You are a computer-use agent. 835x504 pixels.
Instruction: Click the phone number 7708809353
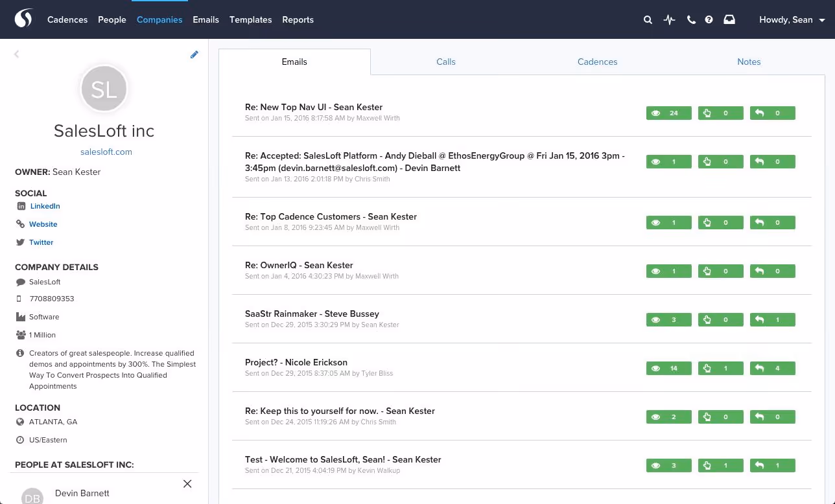[52, 299]
